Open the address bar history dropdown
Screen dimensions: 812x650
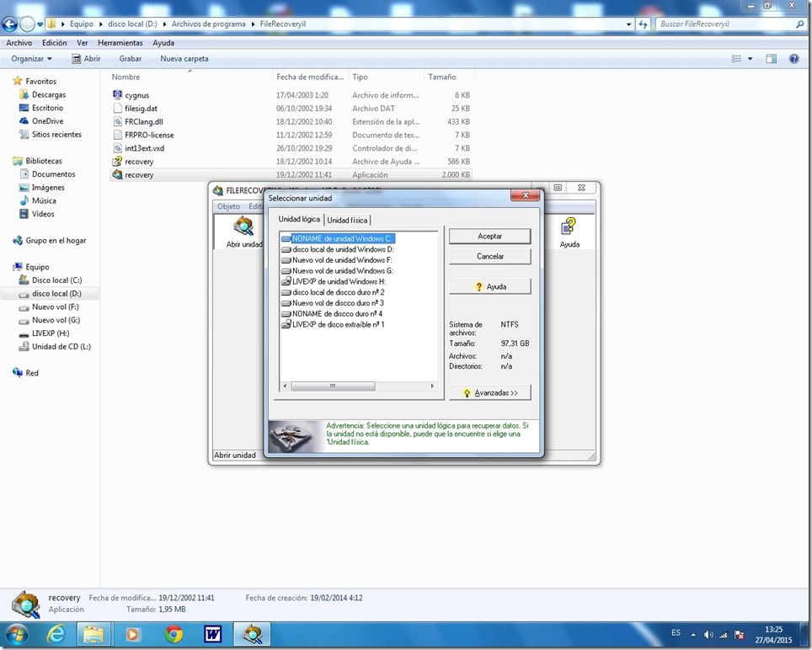tap(628, 24)
